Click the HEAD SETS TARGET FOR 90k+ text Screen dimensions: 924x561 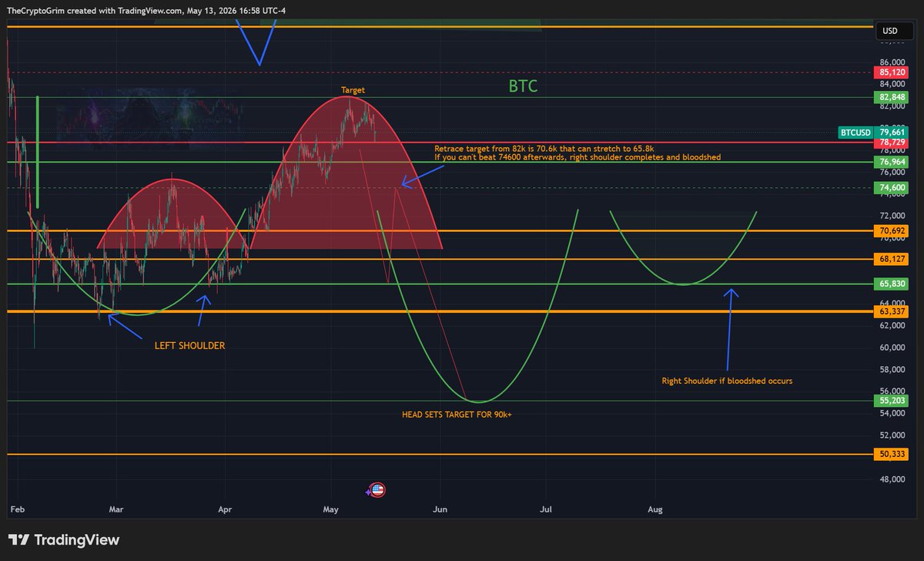pyautogui.click(x=457, y=415)
